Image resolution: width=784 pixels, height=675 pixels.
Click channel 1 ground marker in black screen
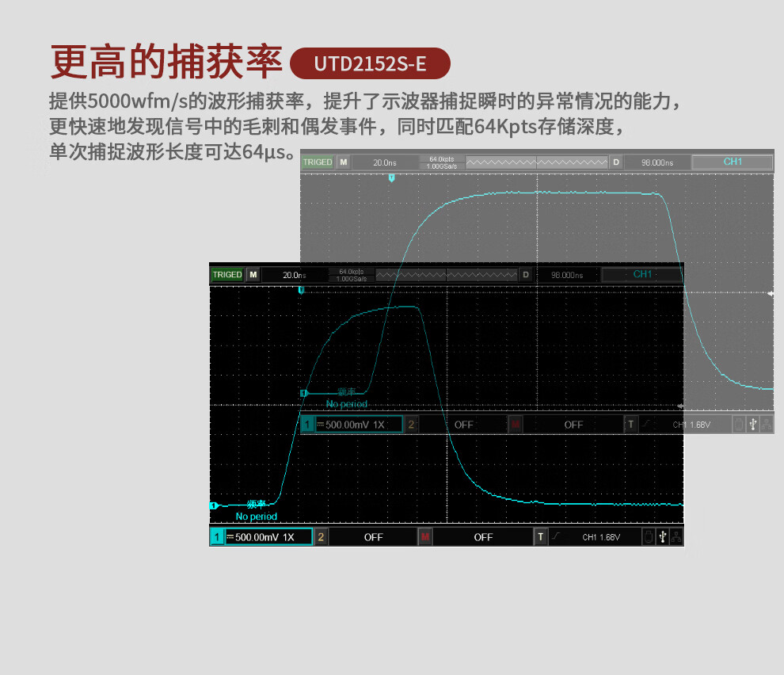214,505
